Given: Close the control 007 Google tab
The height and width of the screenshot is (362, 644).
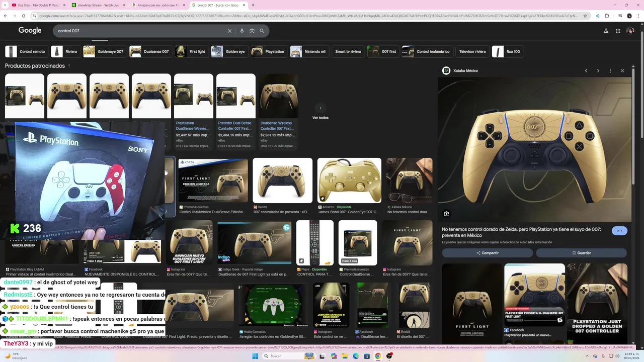Looking at the screenshot, I should (244, 5).
